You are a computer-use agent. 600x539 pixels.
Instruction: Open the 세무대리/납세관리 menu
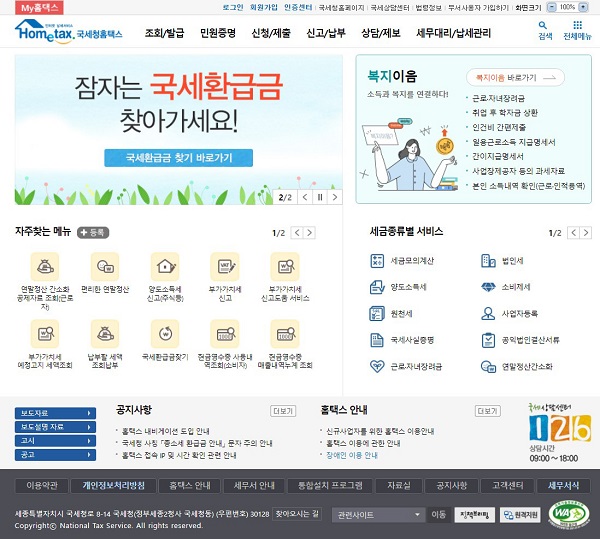click(453, 33)
